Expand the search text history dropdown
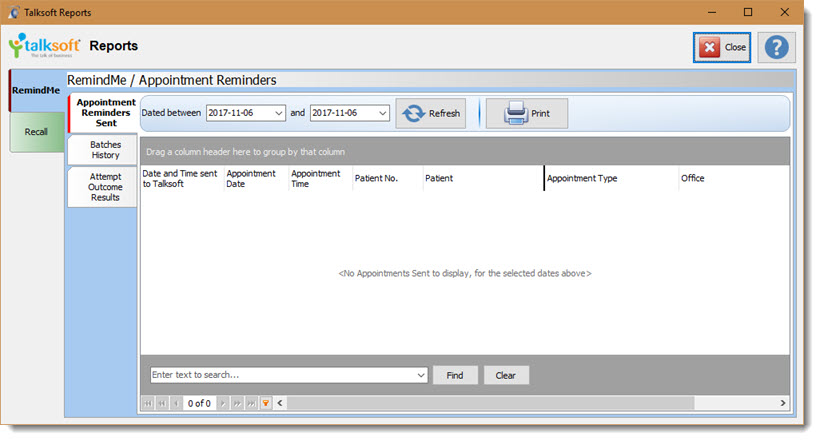 point(421,375)
